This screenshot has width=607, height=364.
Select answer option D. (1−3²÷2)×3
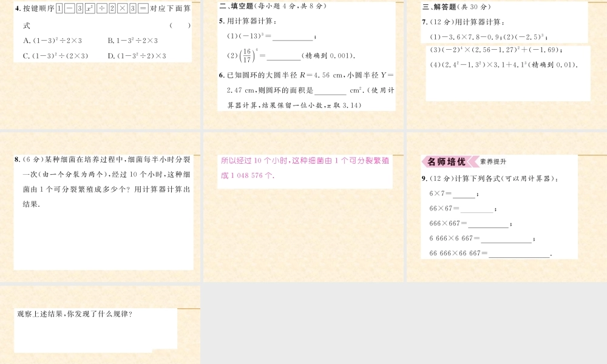(137, 56)
